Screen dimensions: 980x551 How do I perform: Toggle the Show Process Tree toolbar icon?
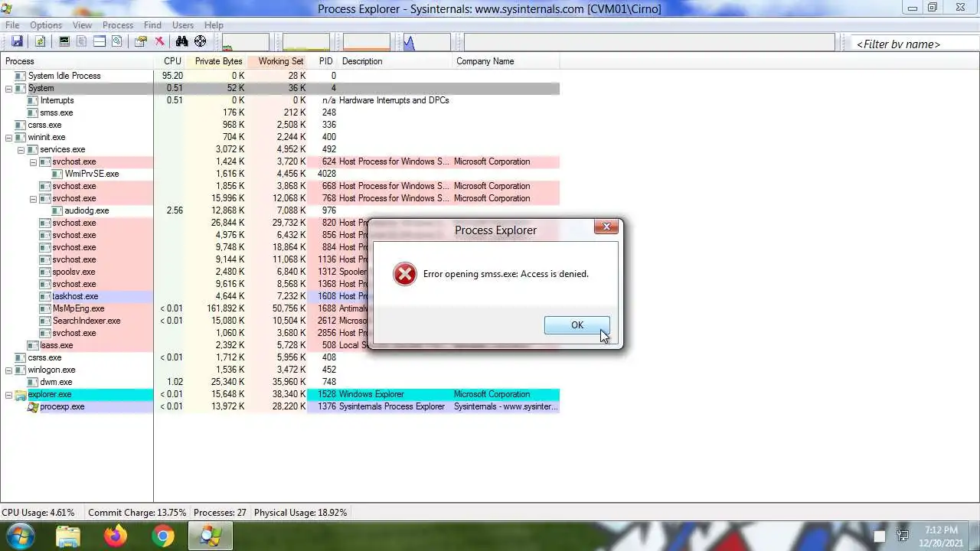[x=81, y=41]
